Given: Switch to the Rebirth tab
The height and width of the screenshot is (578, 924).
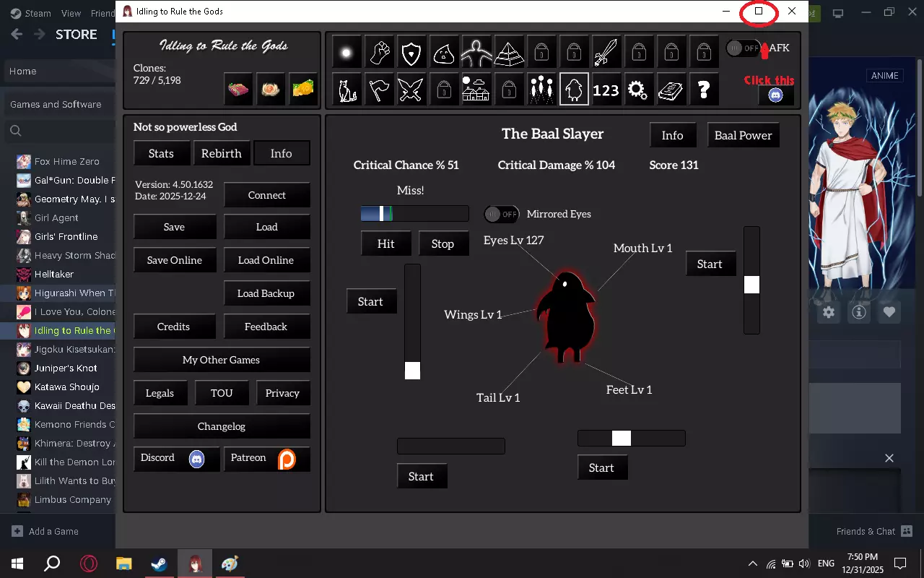Looking at the screenshot, I should tap(222, 153).
